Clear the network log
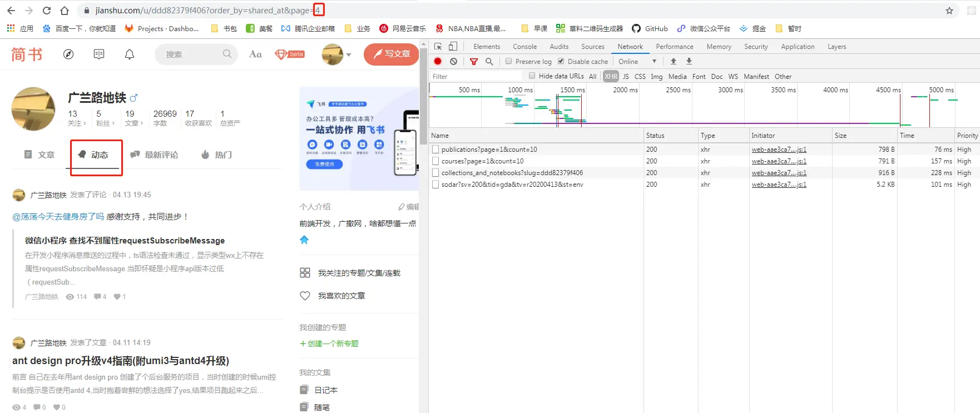 [454, 61]
